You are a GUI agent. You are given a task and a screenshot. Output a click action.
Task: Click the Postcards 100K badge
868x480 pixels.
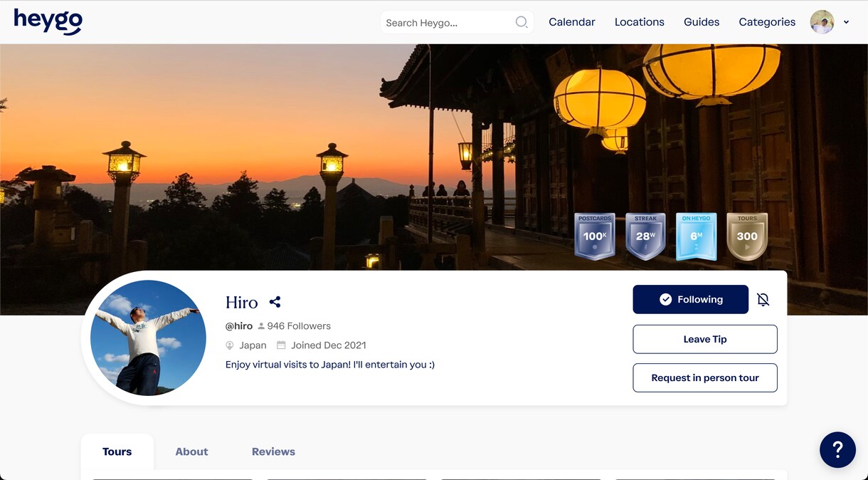tap(594, 236)
